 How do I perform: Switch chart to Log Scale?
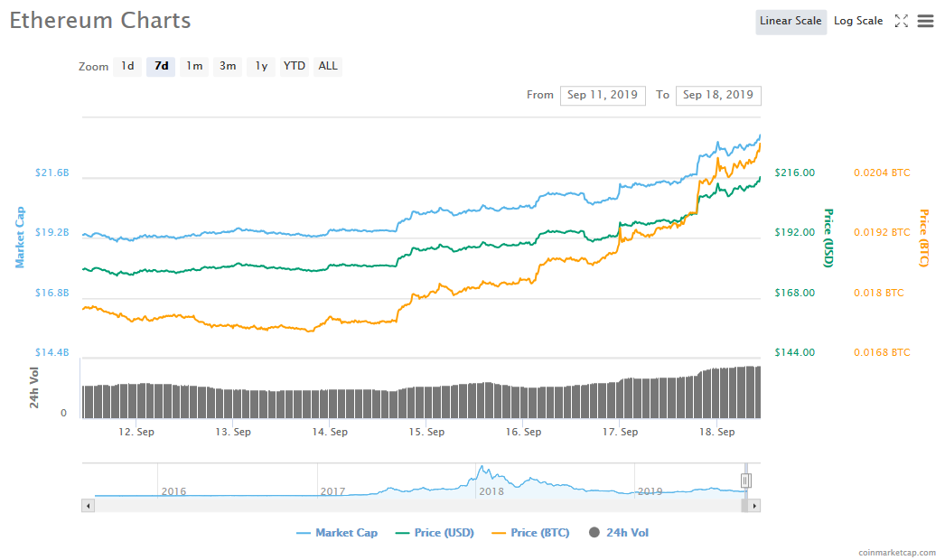858,21
